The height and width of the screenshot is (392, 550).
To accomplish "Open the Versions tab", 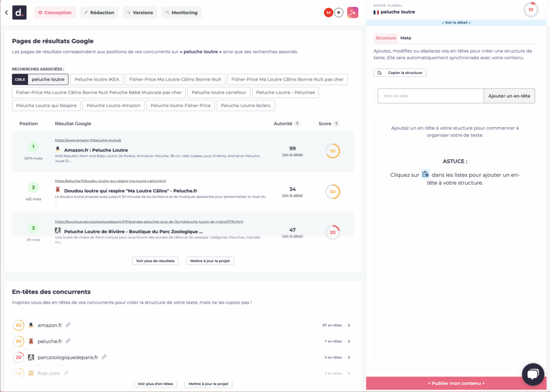I will 140,13.
